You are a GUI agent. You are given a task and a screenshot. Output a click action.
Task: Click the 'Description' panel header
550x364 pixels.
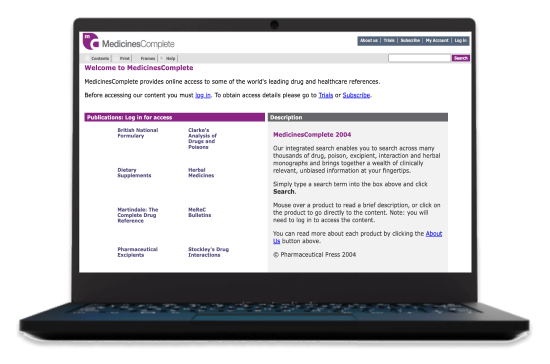358,117
